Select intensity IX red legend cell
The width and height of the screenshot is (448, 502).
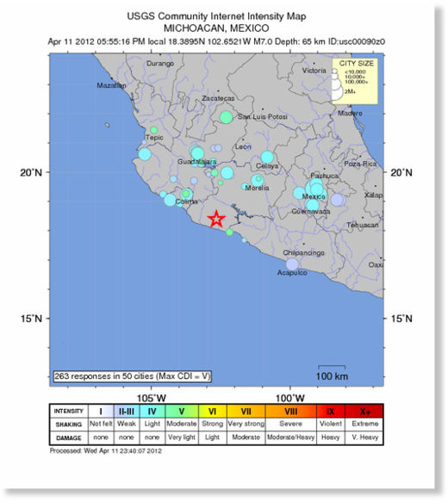coord(331,411)
